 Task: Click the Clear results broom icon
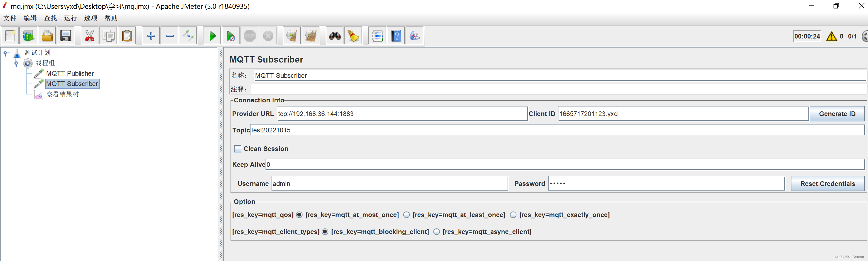292,36
